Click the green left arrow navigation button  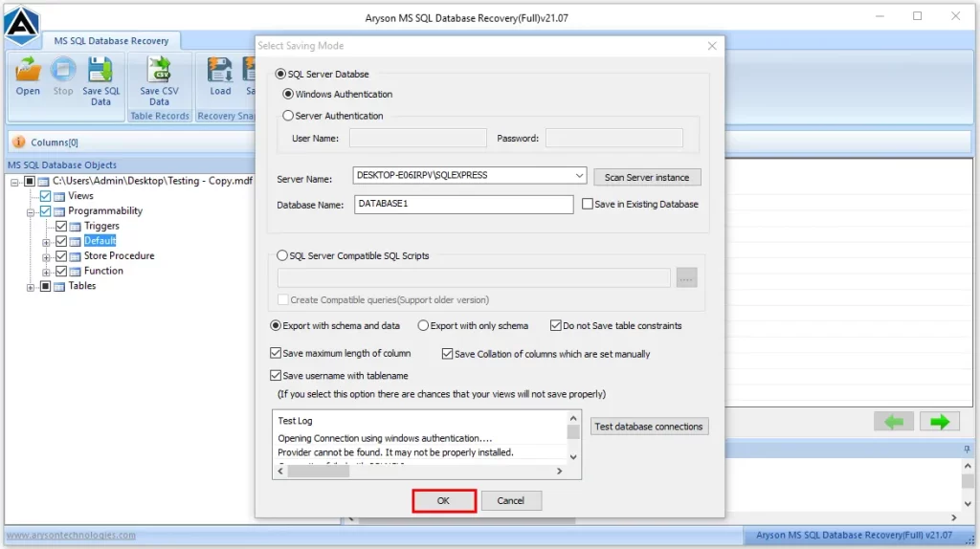893,422
